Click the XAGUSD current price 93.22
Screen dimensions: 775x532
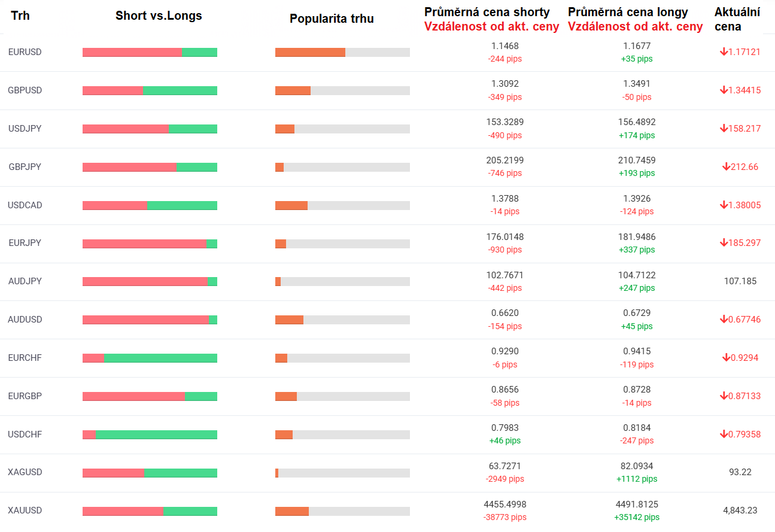tap(740, 472)
